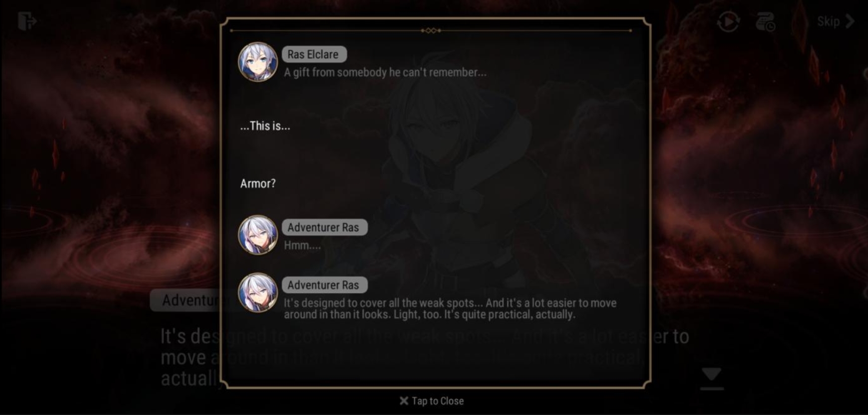Tap the Tap to Close label

coord(438,401)
